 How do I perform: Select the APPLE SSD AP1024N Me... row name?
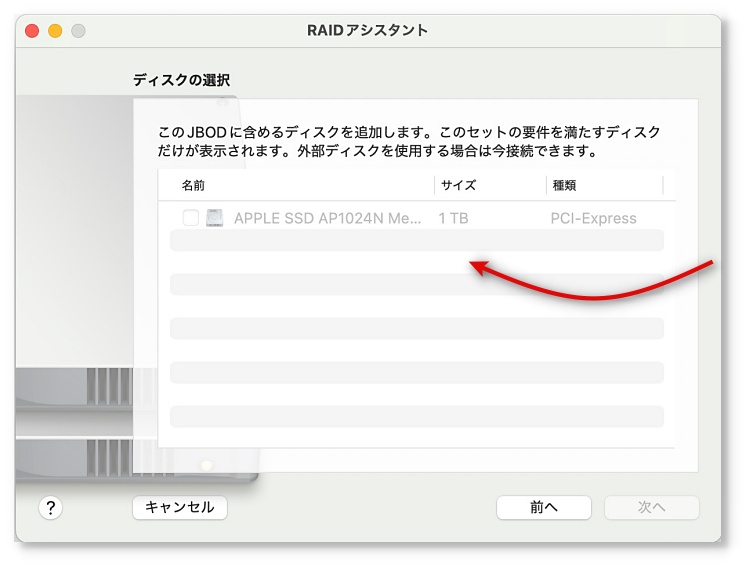coord(327,218)
